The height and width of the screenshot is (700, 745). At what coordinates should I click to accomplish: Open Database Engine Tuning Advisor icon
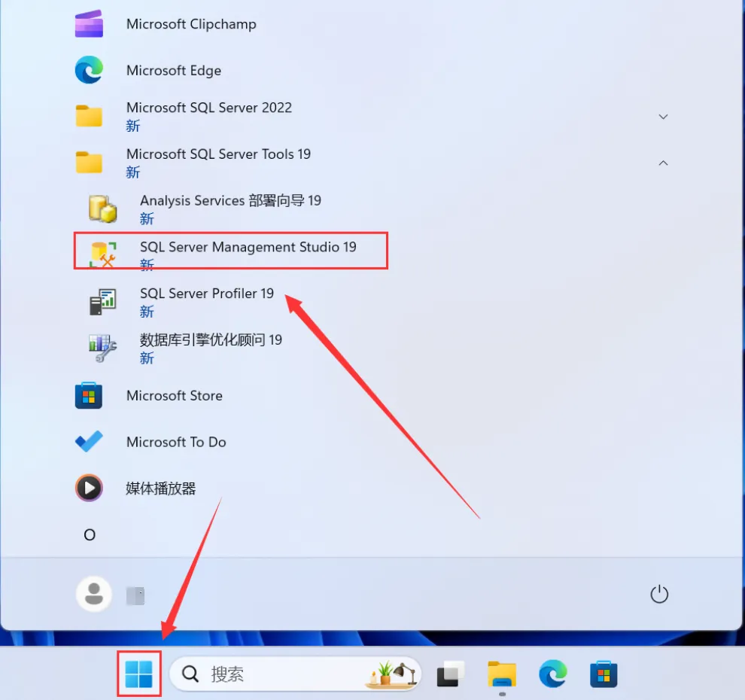click(102, 348)
